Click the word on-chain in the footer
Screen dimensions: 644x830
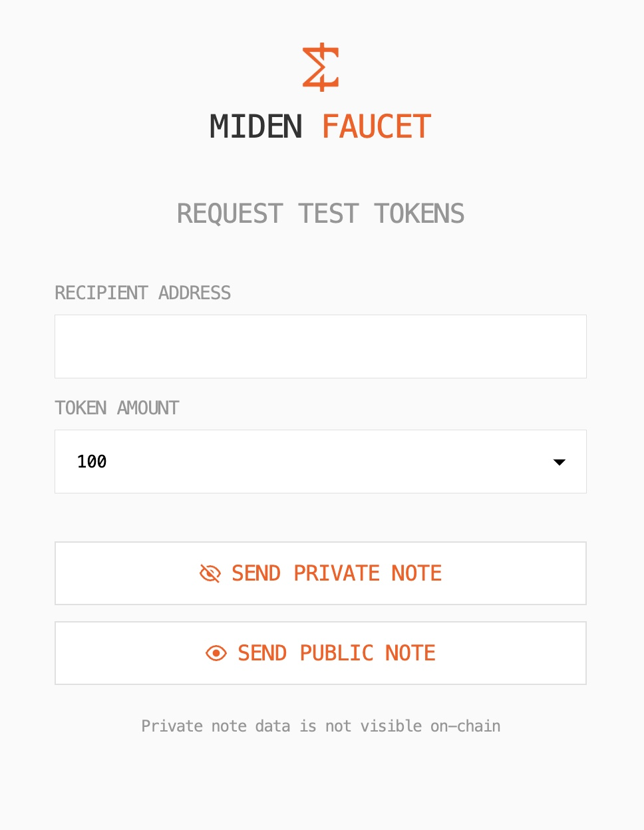pyautogui.click(x=465, y=726)
